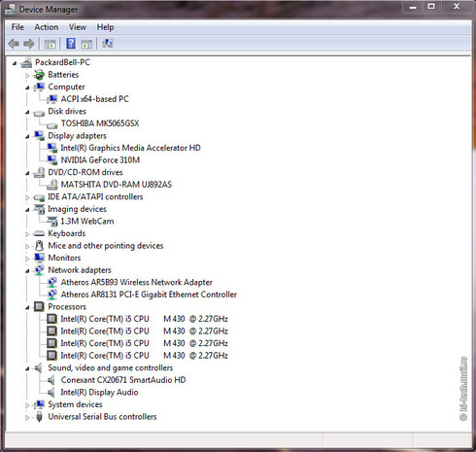This screenshot has width=476, height=452.
Task: Select Intel(R) Display Audio device
Action: tap(99, 392)
